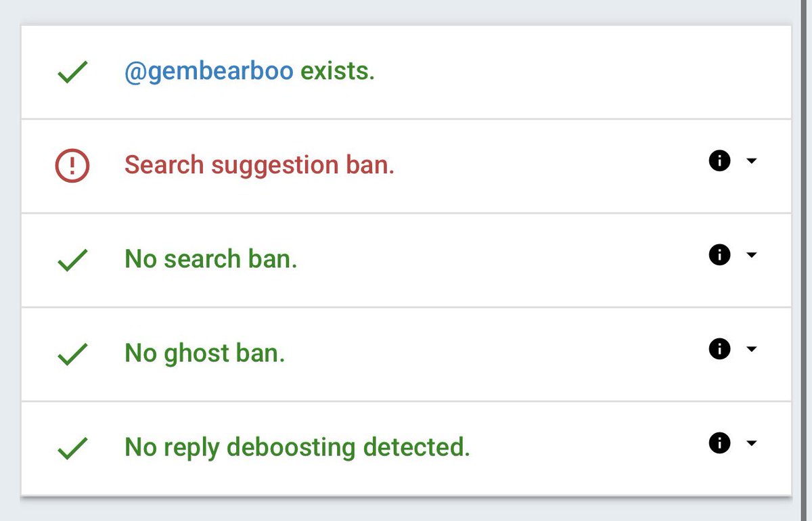Click info icon for search suggestion ban
The width and height of the screenshot is (812, 521).
click(x=719, y=161)
